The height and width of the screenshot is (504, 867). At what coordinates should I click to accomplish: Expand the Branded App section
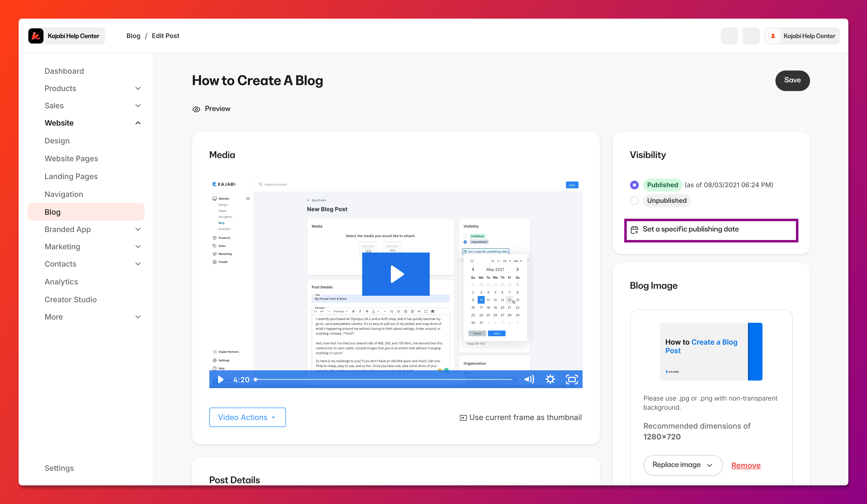[138, 229]
